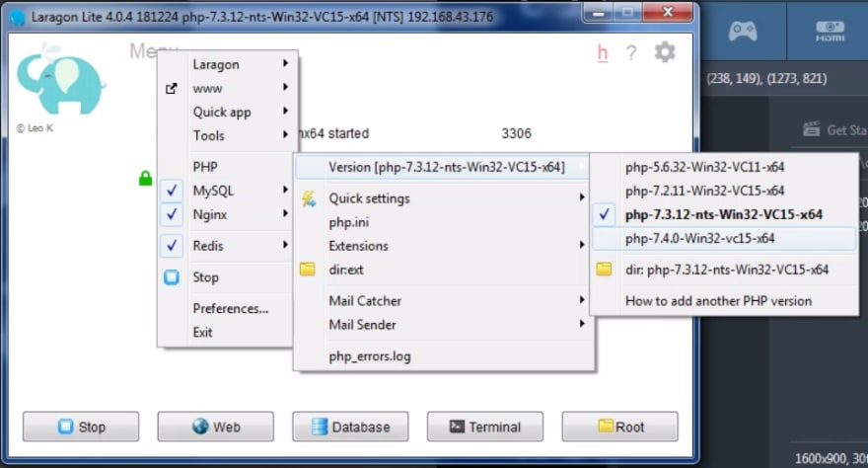Expand the Quick app submenu arrow
Viewport: 868px width, 468px height.
tap(285, 111)
